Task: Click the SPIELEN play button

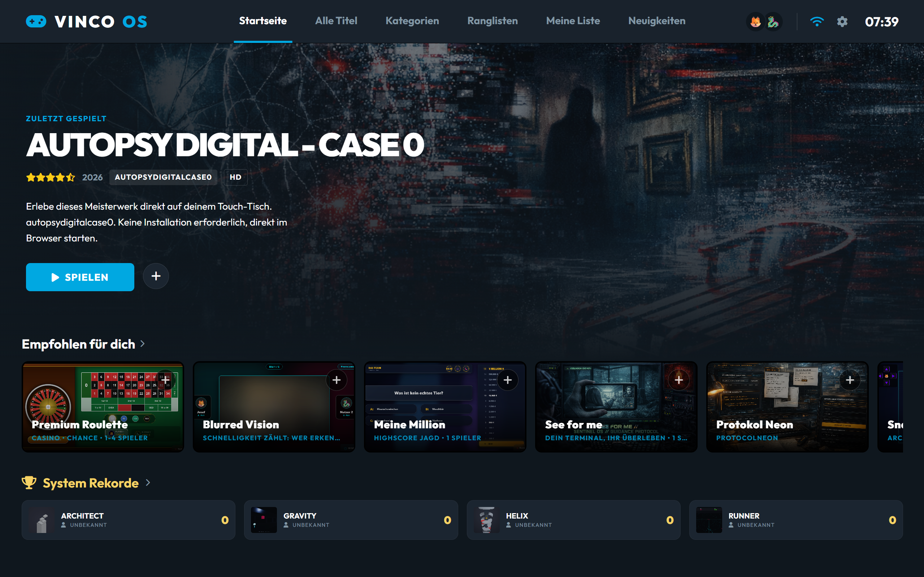Action: (x=80, y=277)
